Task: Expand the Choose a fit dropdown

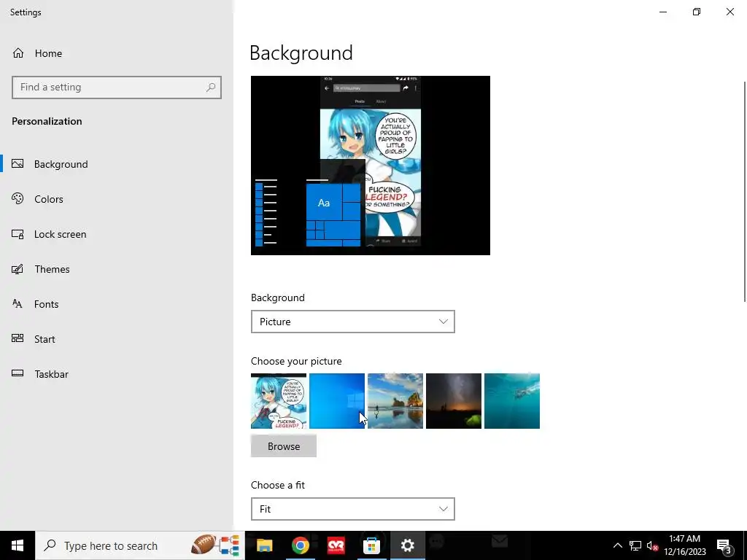Action: coord(353,509)
